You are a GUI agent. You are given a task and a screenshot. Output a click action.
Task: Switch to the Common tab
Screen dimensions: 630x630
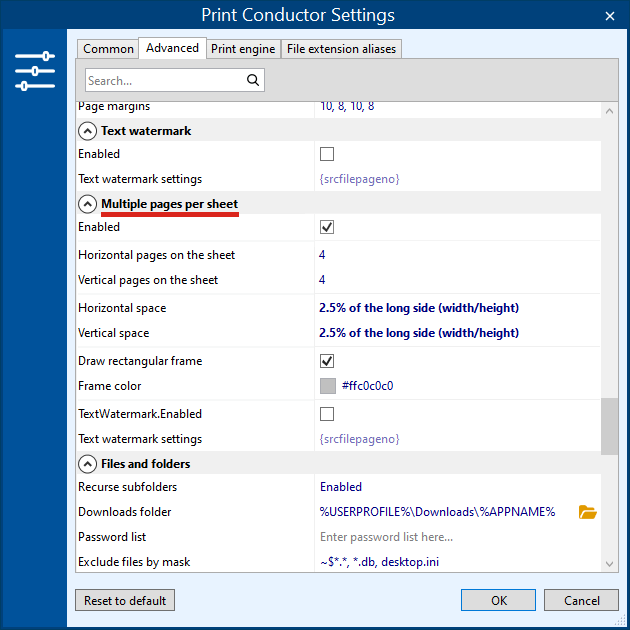point(108,49)
